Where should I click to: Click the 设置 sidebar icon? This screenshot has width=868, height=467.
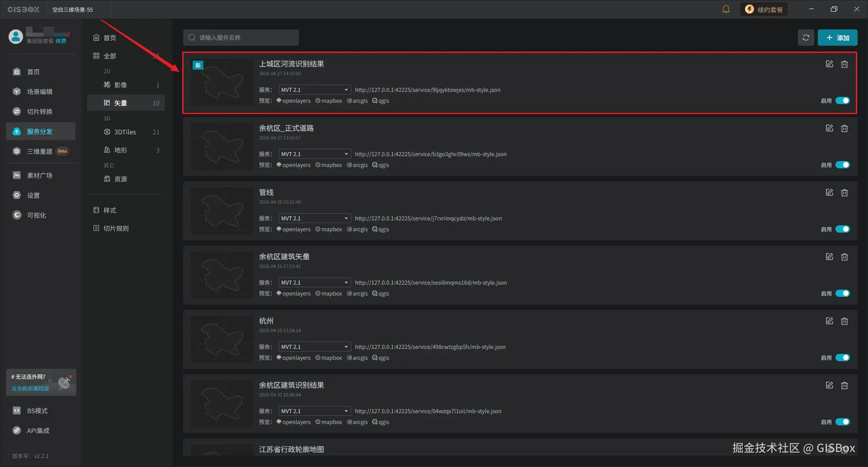(x=33, y=195)
